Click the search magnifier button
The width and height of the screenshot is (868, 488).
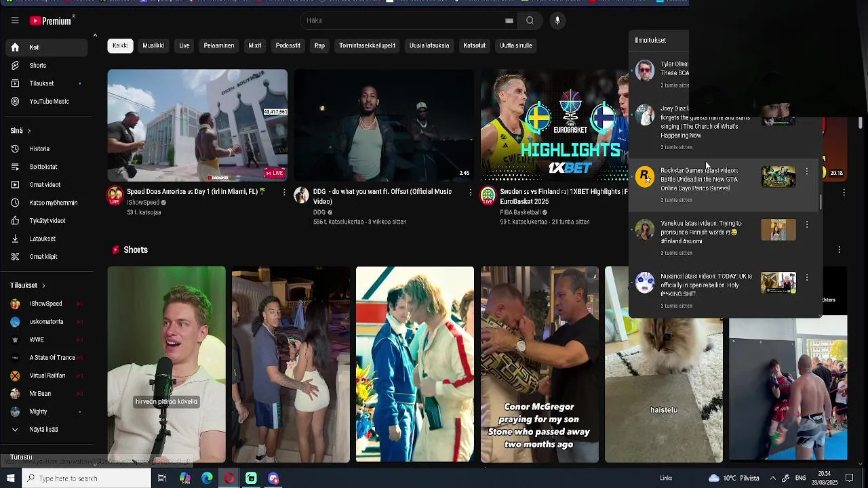530,20
